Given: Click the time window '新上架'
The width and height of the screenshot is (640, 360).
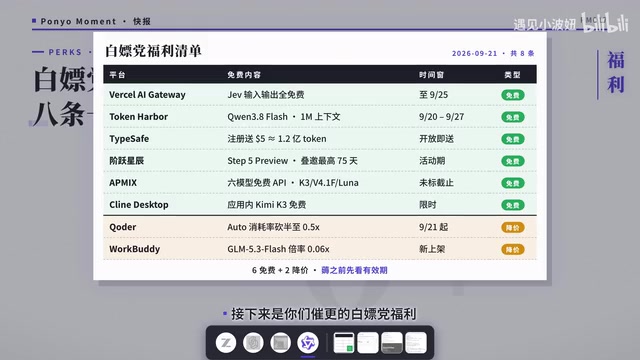Looking at the screenshot, I should pyautogui.click(x=432, y=249).
